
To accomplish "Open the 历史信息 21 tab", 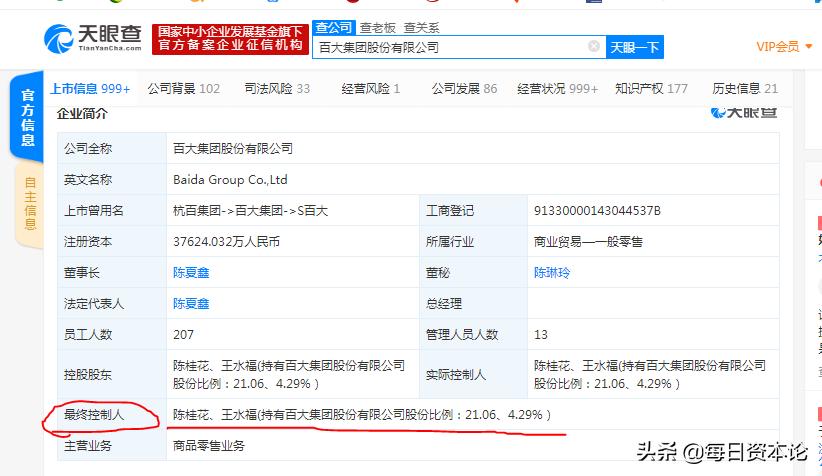I will click(745, 89).
